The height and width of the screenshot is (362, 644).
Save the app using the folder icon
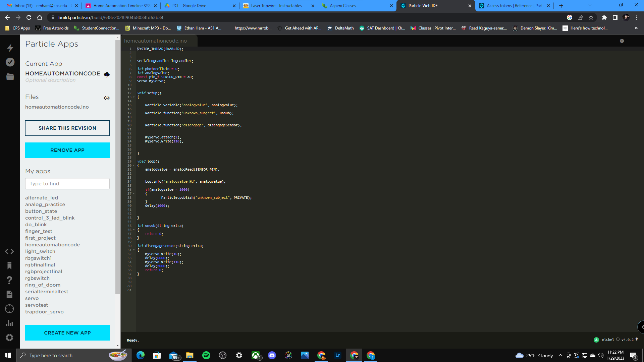click(10, 76)
